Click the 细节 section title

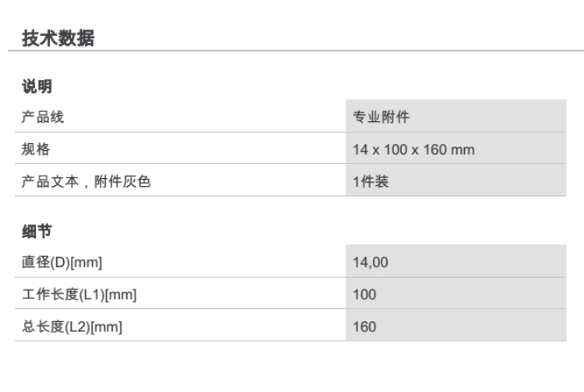(x=37, y=231)
